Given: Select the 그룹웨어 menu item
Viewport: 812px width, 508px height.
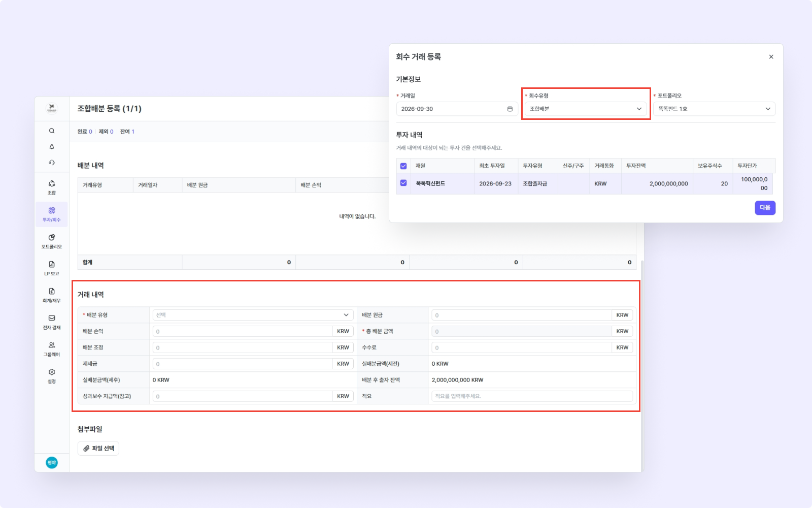Looking at the screenshot, I should 52,349.
